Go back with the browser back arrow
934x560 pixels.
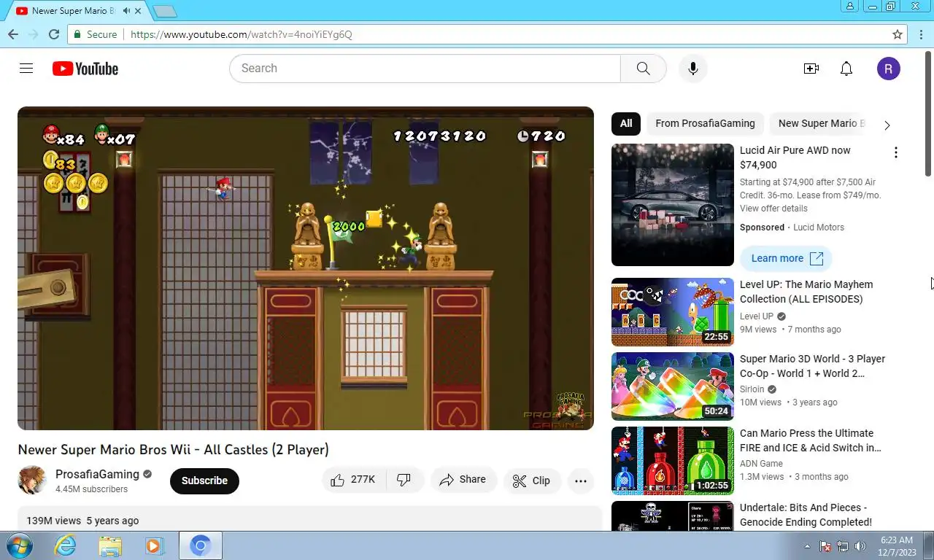12,34
